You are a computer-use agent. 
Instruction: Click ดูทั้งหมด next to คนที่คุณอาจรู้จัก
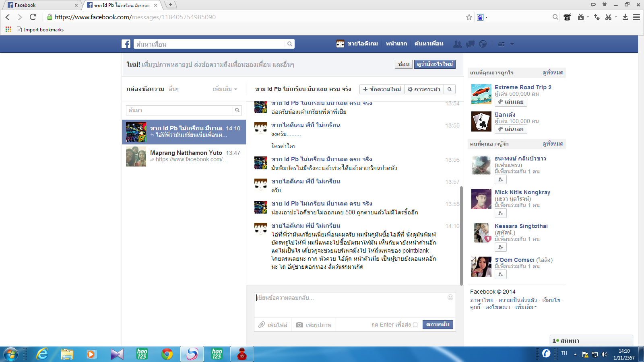(x=553, y=144)
